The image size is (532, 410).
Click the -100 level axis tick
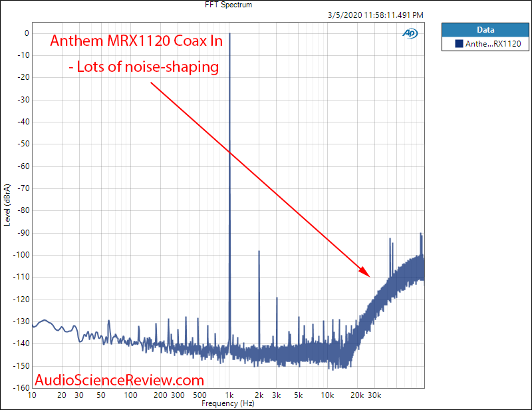coord(21,255)
